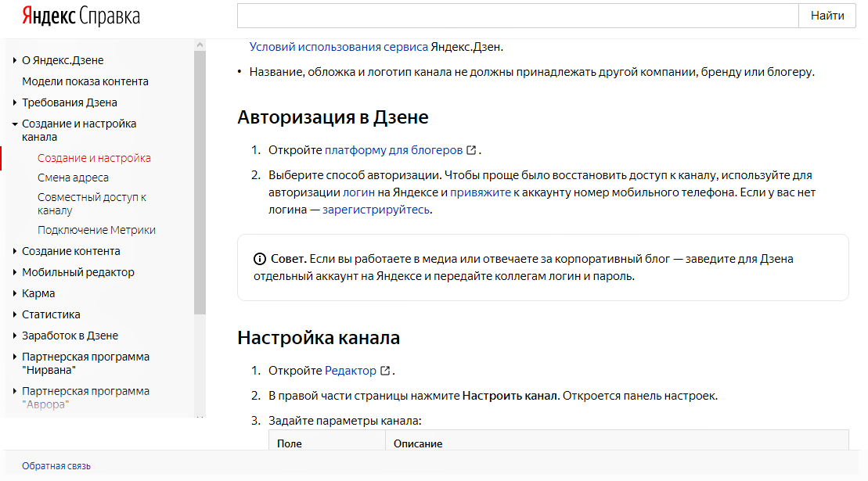Expand Партнерская программа "Аврора" section
This screenshot has width=868, height=481.
pyautogui.click(x=15, y=391)
